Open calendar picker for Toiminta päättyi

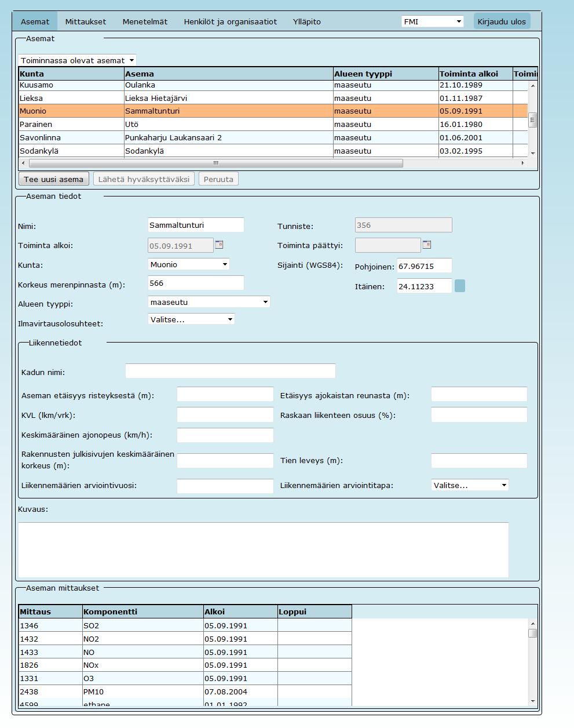[x=427, y=245]
